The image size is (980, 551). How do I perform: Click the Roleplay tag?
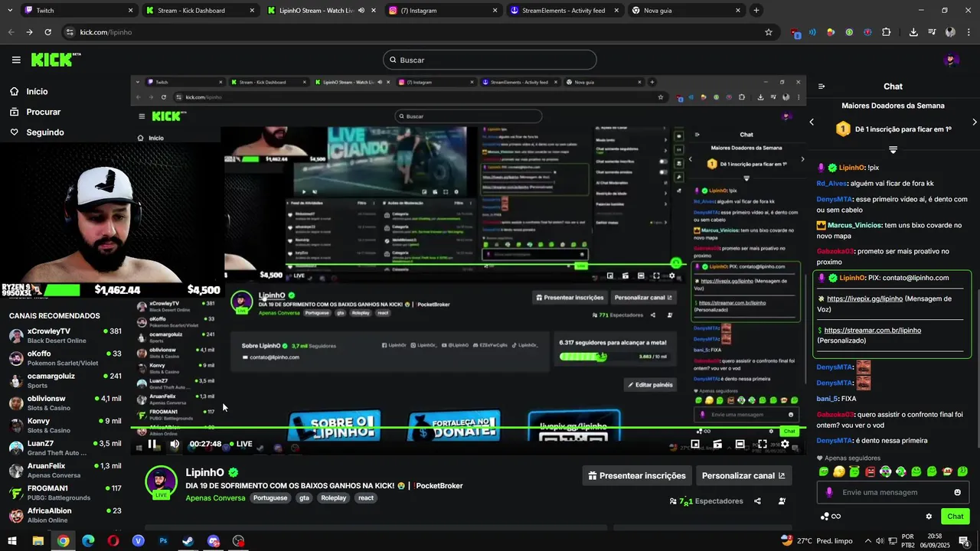tap(334, 498)
